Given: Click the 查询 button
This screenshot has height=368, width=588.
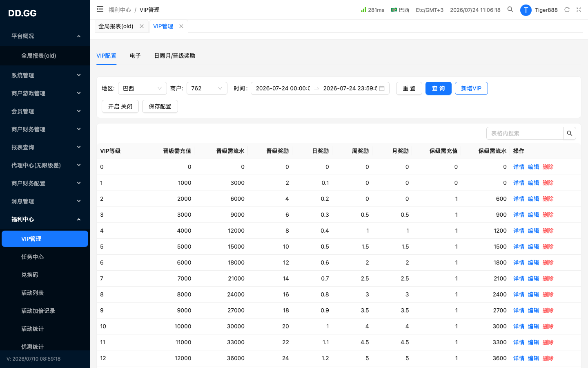Looking at the screenshot, I should click(x=439, y=88).
